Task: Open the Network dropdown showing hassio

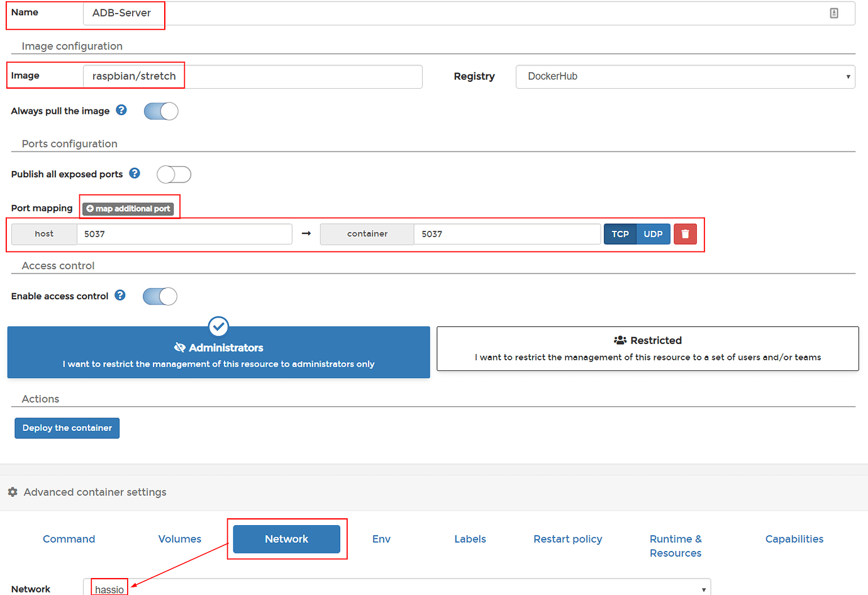Action: pyautogui.click(x=396, y=587)
